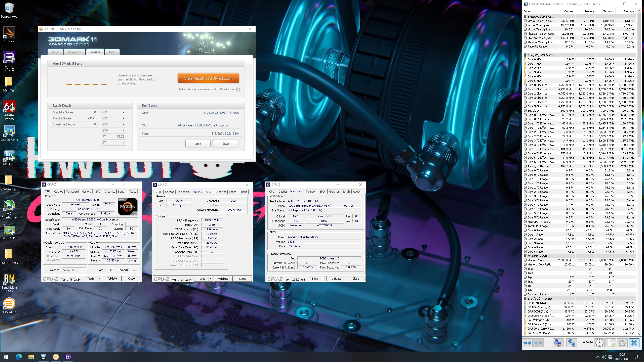Open Microsoft Edge from taskbar
Image resolution: width=644 pixels, height=362 pixels.
[19, 357]
